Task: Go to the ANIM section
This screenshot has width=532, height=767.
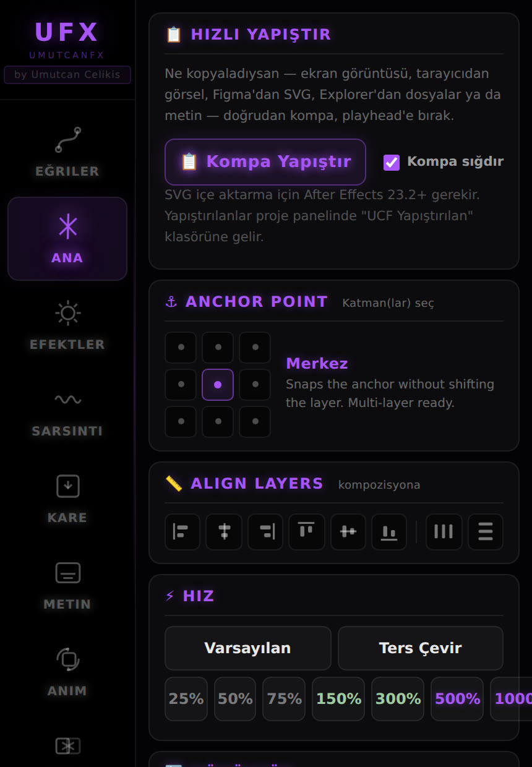Action: click(x=67, y=672)
